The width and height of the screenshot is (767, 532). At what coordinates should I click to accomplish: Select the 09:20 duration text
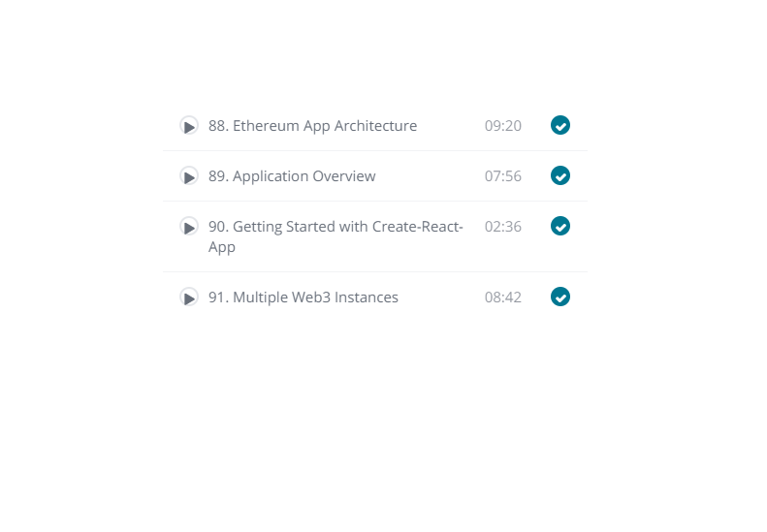(x=503, y=126)
